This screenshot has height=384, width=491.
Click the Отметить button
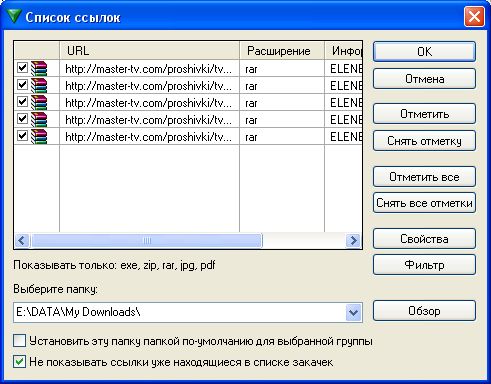tap(424, 114)
